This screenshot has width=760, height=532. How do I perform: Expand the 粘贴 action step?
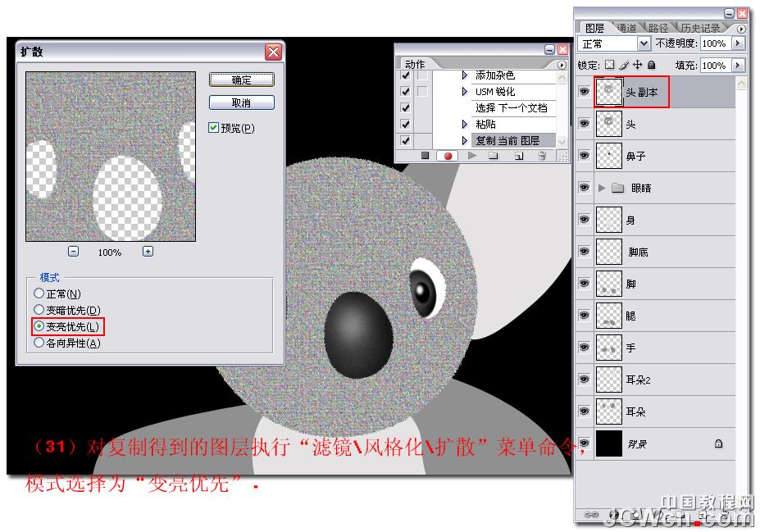pyautogui.click(x=464, y=125)
